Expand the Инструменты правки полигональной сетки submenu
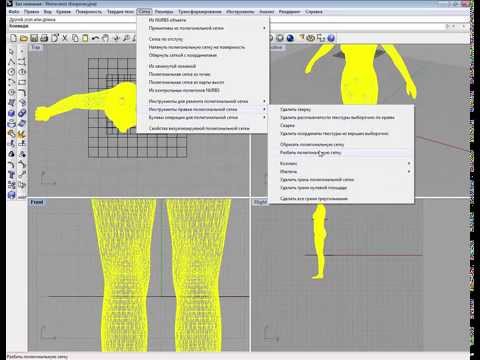 pyautogui.click(x=202, y=109)
